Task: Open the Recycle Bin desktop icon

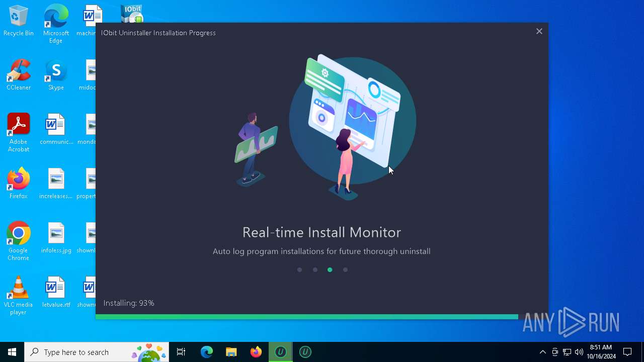Action: click(19, 21)
